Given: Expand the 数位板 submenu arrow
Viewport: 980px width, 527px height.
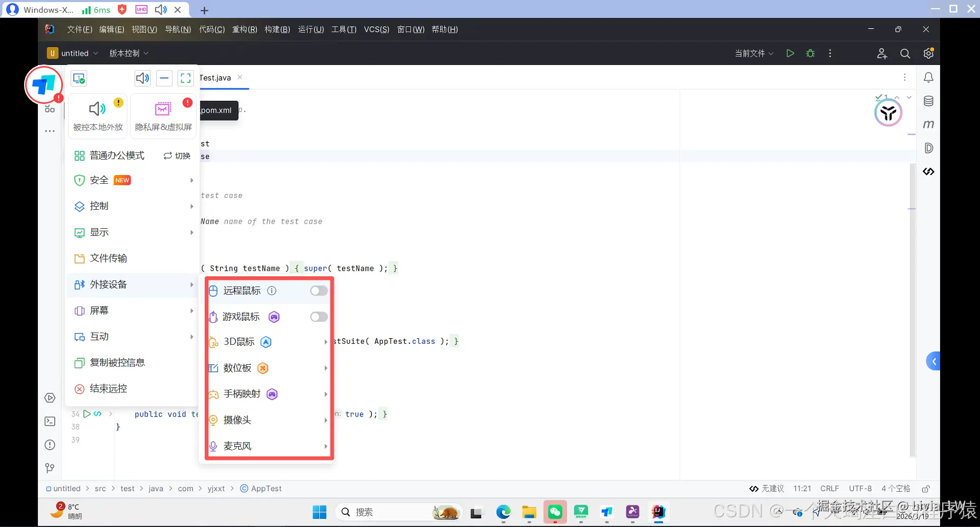Looking at the screenshot, I should pyautogui.click(x=326, y=368).
